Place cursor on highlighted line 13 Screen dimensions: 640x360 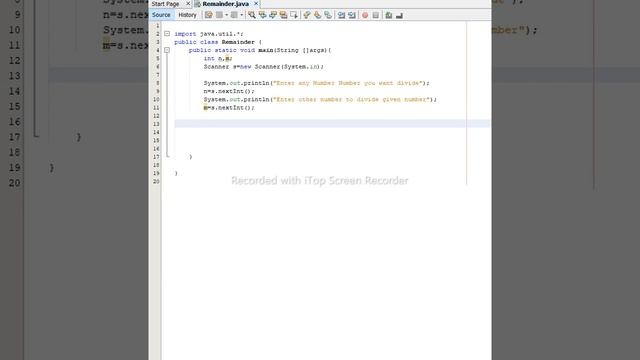pyautogui.click(x=332, y=124)
